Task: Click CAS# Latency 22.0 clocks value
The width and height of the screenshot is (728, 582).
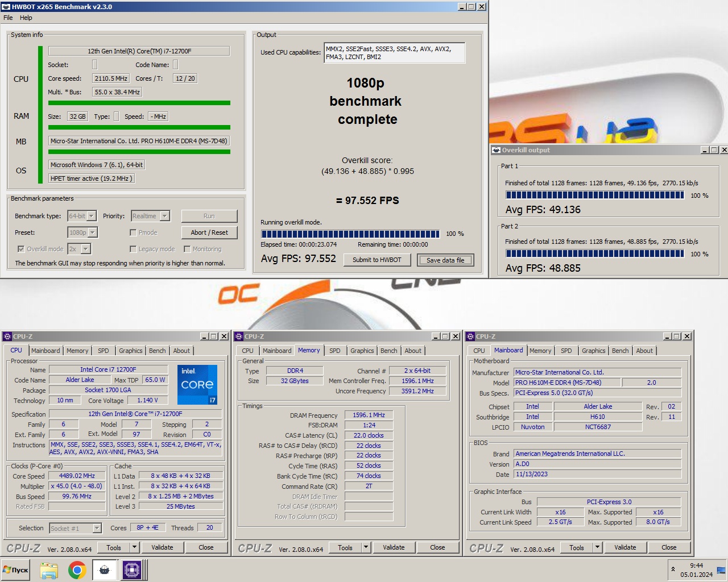Action: tap(369, 436)
